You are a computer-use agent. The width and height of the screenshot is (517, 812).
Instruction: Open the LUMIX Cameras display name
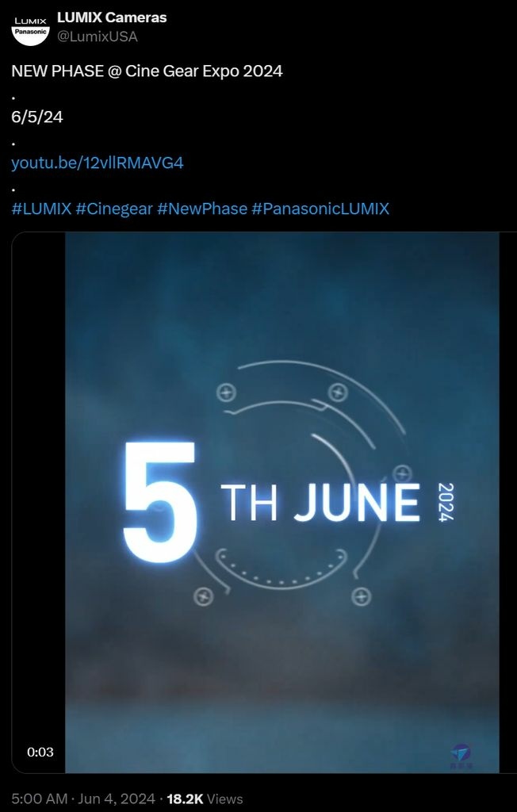click(x=112, y=17)
